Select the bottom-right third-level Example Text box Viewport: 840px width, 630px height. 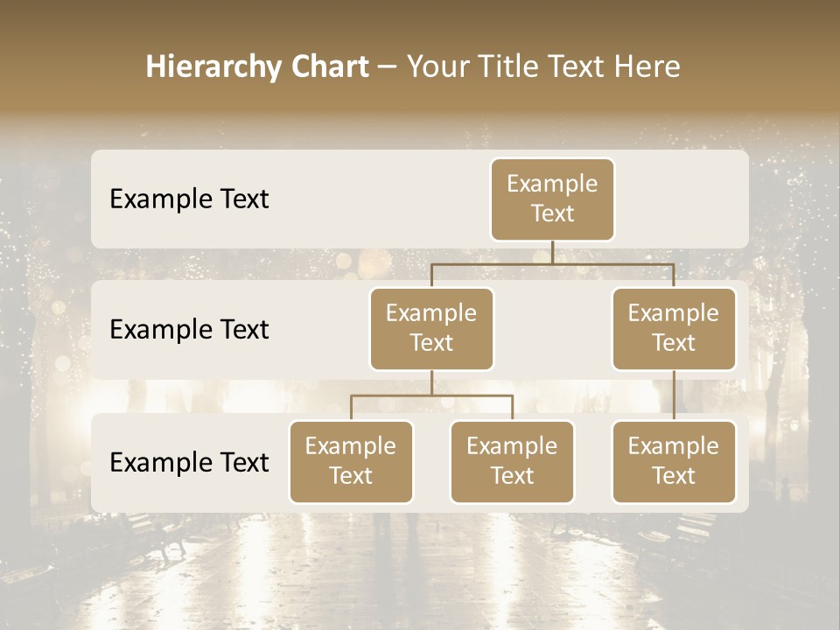(673, 461)
